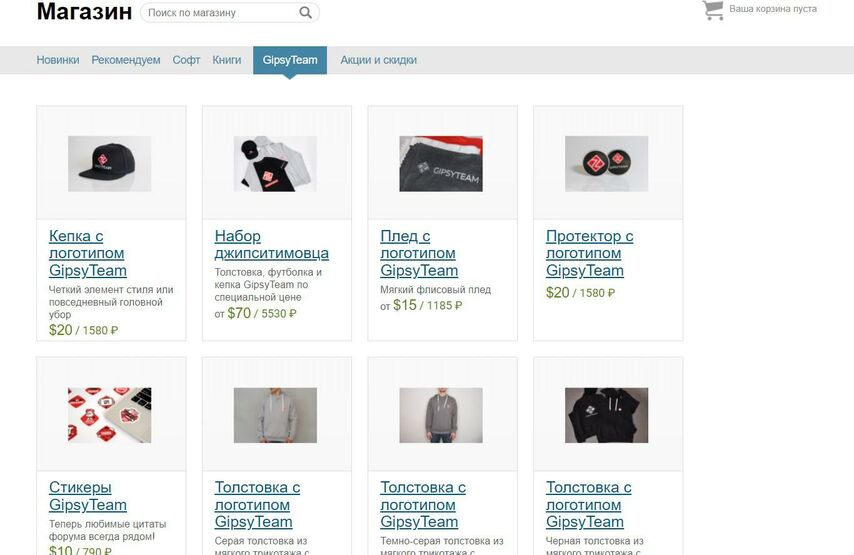
Task: Click the shopping cart icon
Action: 713,10
